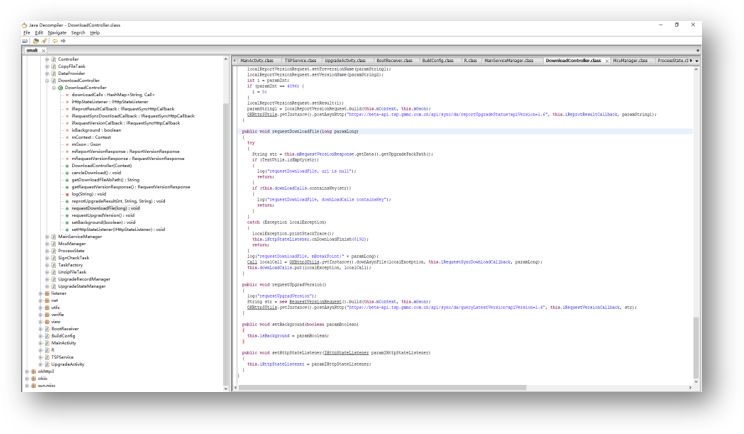This screenshot has height=434, width=744.
Task: Close the smali jar tab with its X
Action: click(44, 50)
